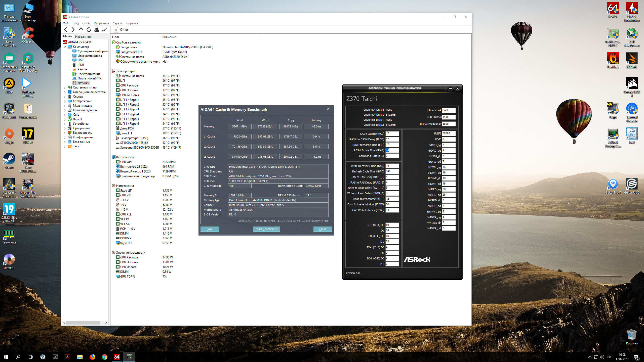Image resolution: width=644 pixels, height=362 pixels.
Task: Click the refresh icon in AIDA64 toolbar
Action: [89, 30]
